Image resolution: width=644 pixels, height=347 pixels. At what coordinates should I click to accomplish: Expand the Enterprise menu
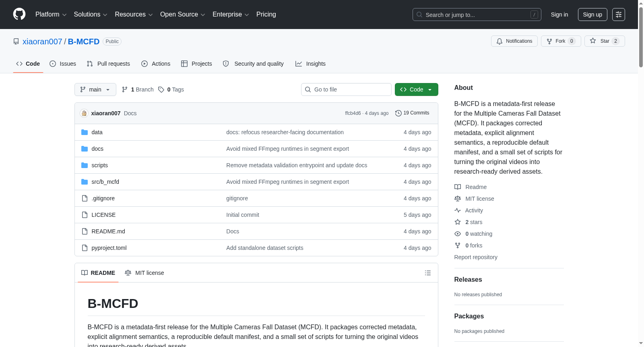point(231,15)
